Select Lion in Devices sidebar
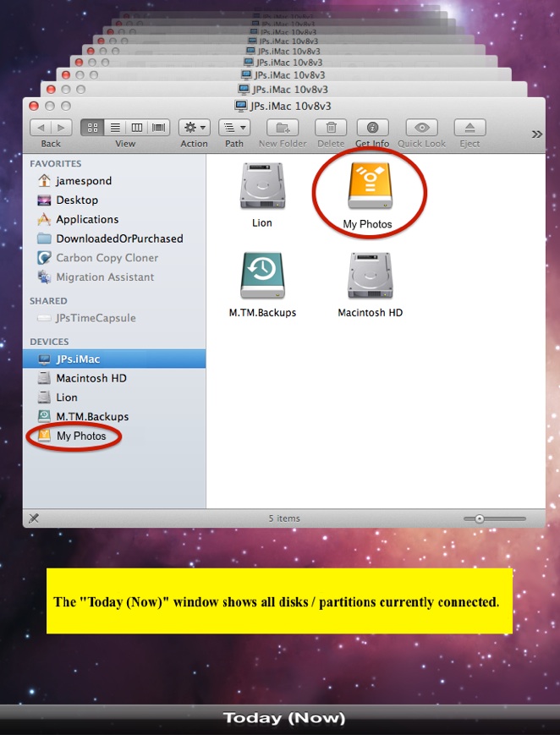 [114, 398]
